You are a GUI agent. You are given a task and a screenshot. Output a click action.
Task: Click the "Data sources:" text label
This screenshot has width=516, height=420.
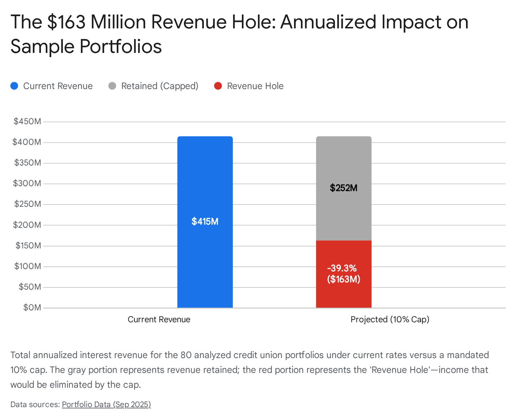click(x=35, y=405)
